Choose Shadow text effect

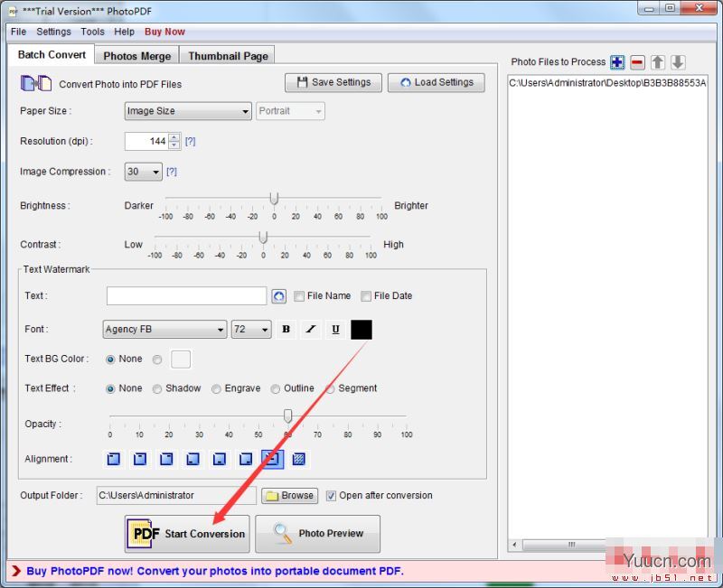pos(156,389)
